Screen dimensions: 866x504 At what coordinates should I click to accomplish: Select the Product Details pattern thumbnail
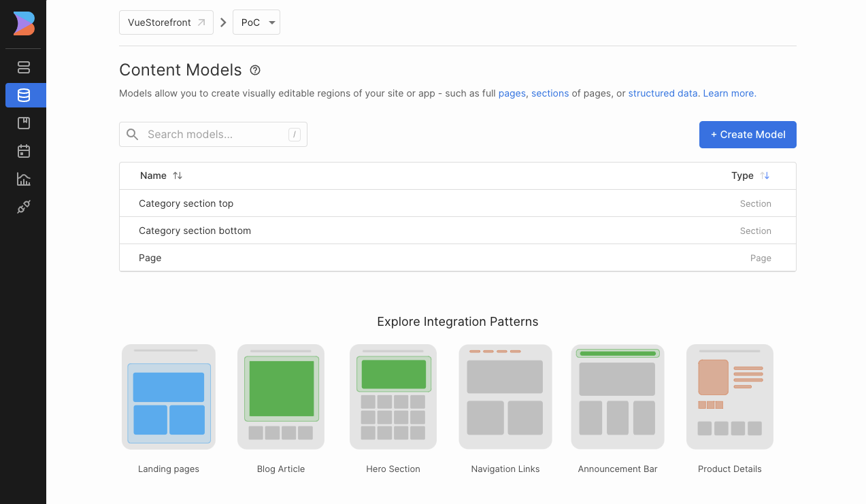(730, 397)
